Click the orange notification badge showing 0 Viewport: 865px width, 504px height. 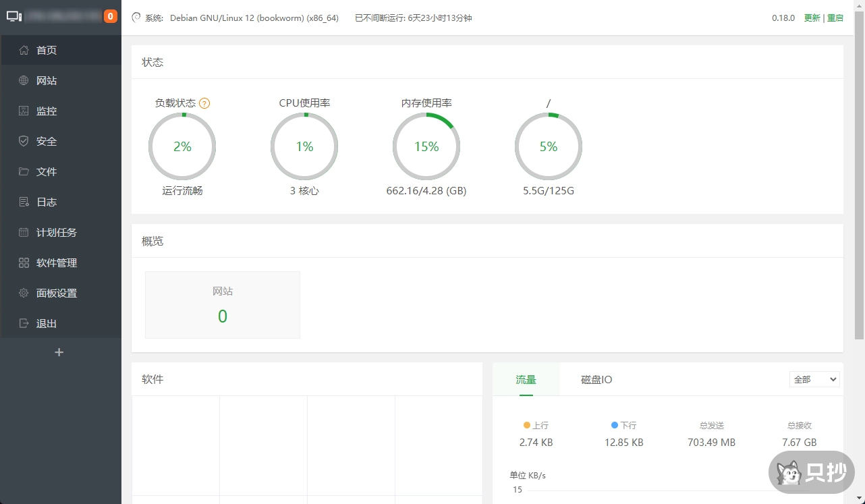[x=111, y=16]
